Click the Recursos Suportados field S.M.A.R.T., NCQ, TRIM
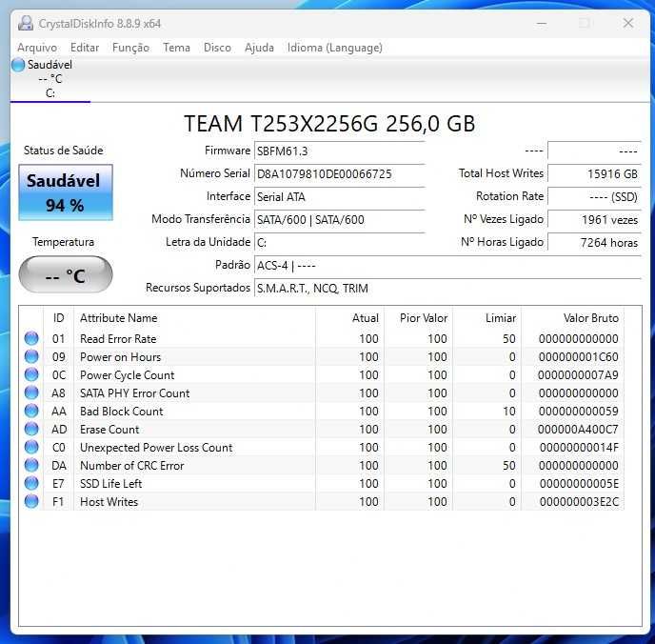Screen dimensions: 655x644 click(447, 289)
